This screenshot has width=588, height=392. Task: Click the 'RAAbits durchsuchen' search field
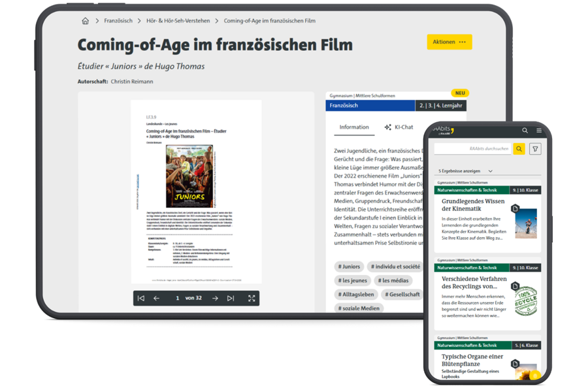click(x=473, y=149)
